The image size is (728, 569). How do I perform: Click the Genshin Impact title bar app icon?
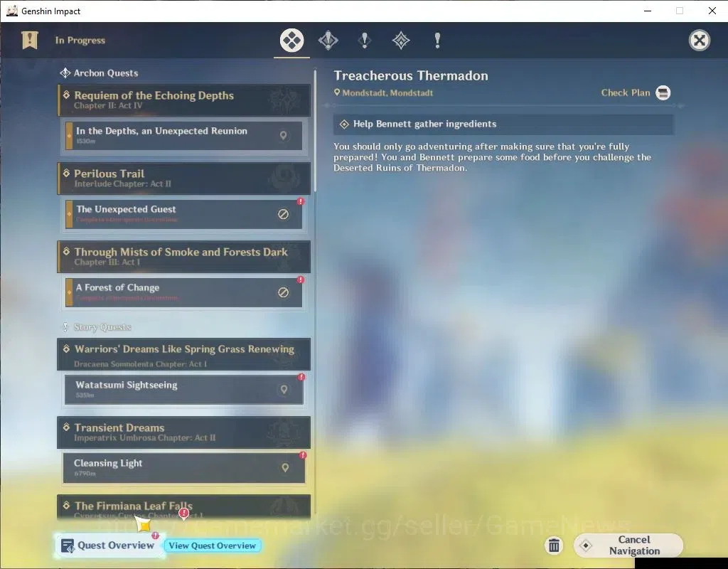click(x=12, y=11)
